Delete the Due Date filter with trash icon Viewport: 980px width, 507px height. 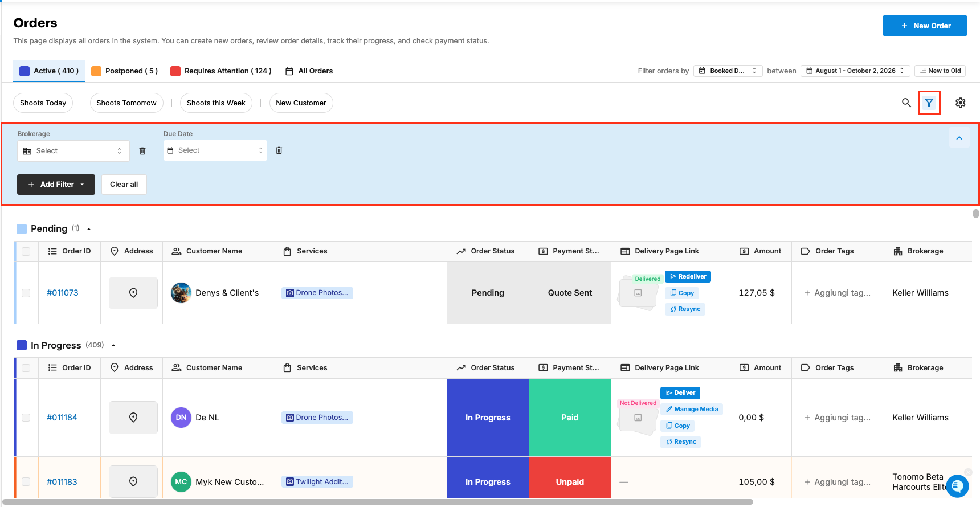tap(279, 150)
